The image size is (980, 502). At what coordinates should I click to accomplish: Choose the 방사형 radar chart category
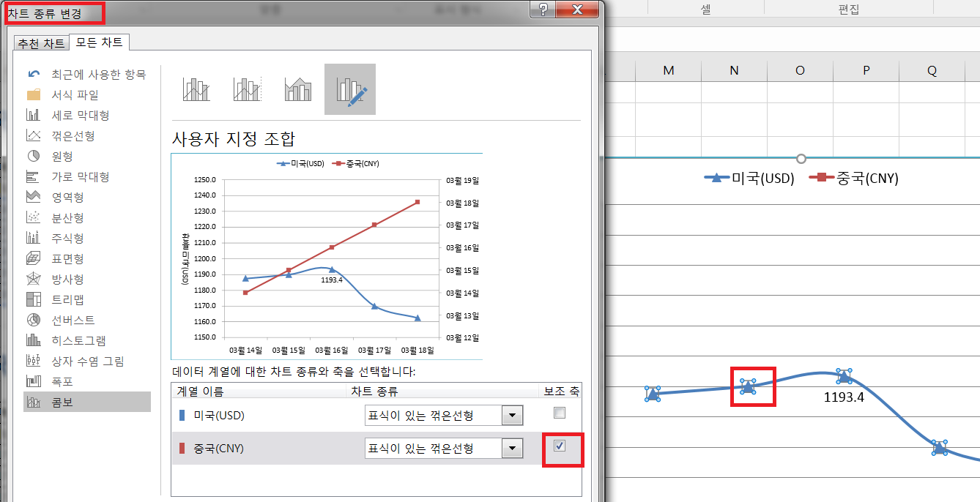pyautogui.click(x=67, y=280)
